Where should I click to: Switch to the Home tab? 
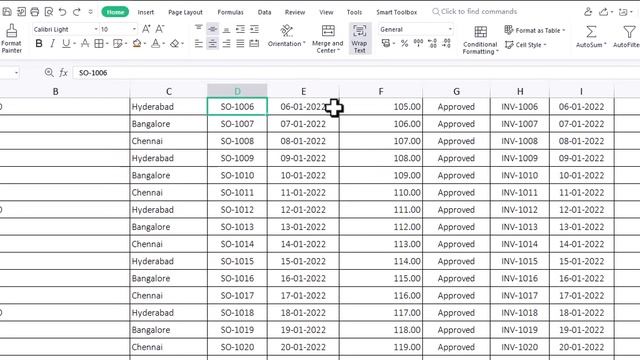[115, 12]
